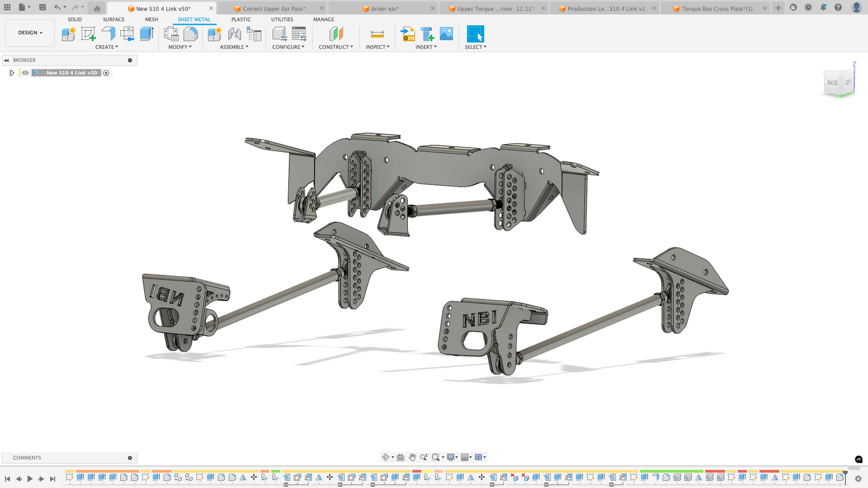
Task: Open the Display Settings dropdown
Action: point(453,457)
